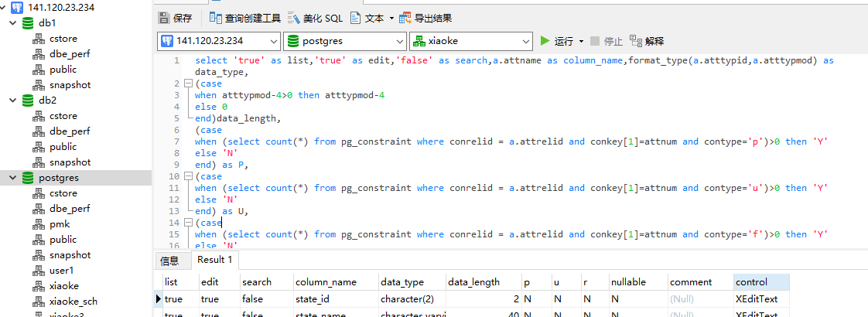Image resolution: width=868 pixels, height=317 pixels.
Task: Open the xiaoke schema dropdown
Action: pos(526,41)
